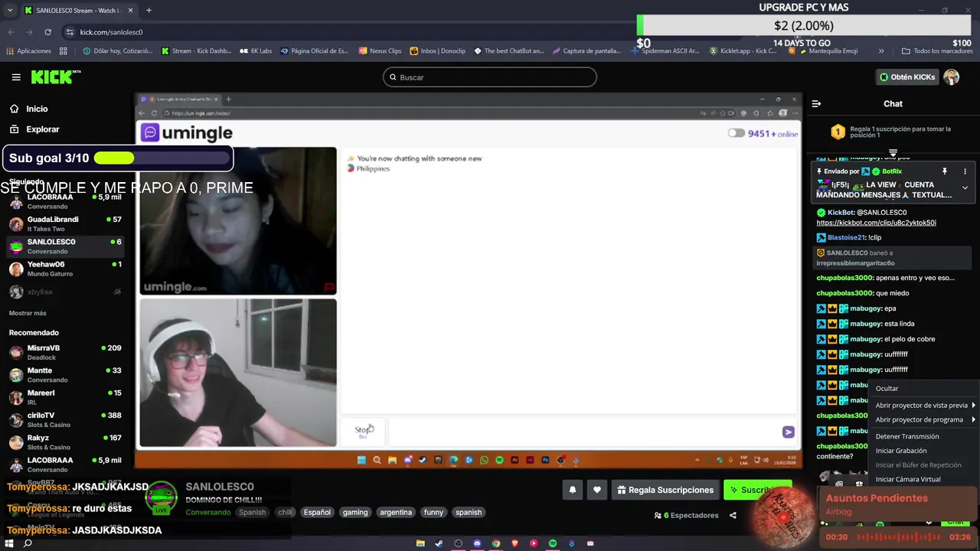Open MisrraVB recommended channel
This screenshot has width=980, height=551.
(67, 352)
